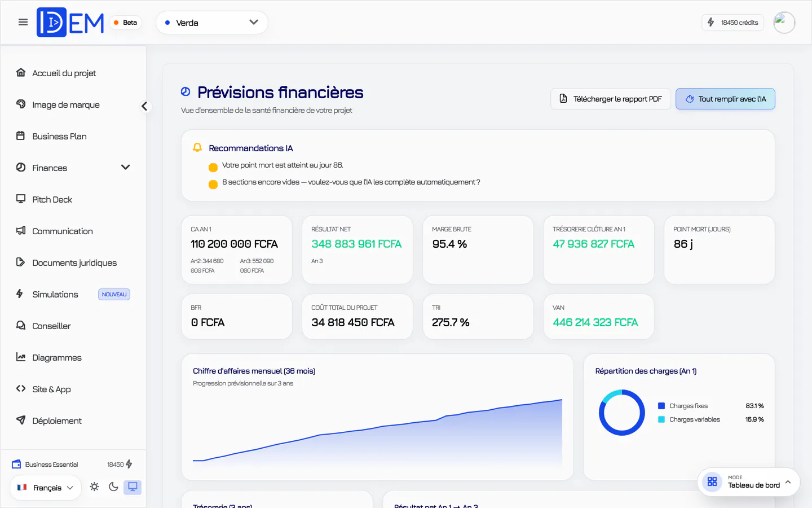This screenshot has height=508, width=812.
Task: Switch to light theme sun icon
Action: pyautogui.click(x=94, y=487)
